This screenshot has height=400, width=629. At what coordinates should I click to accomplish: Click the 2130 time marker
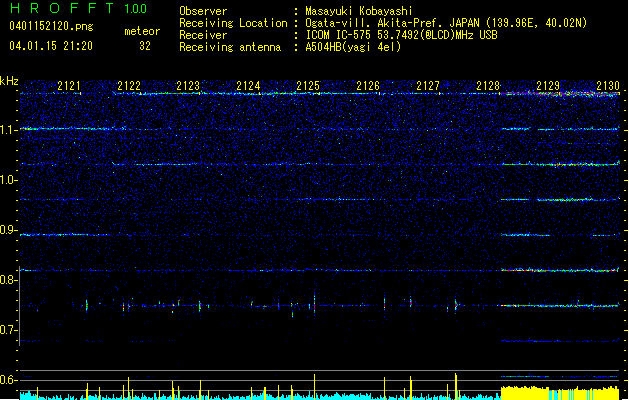pyautogui.click(x=608, y=86)
